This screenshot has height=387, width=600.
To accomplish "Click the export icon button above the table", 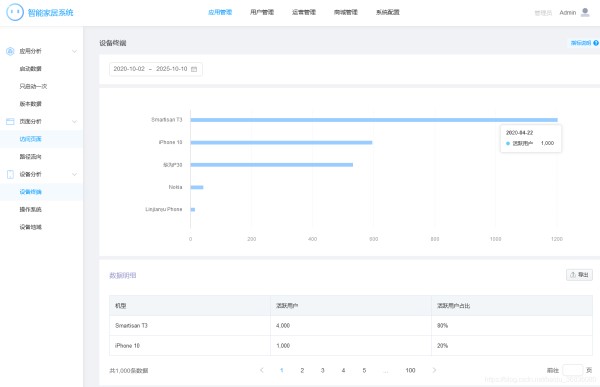I will click(x=579, y=275).
